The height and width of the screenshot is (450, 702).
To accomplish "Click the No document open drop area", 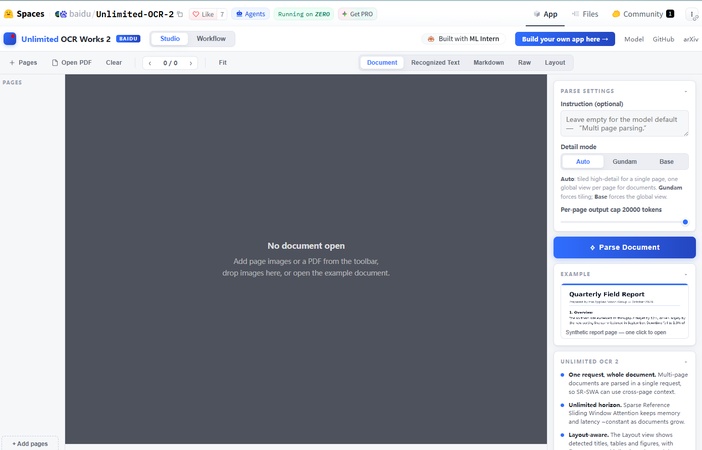I will (306, 259).
